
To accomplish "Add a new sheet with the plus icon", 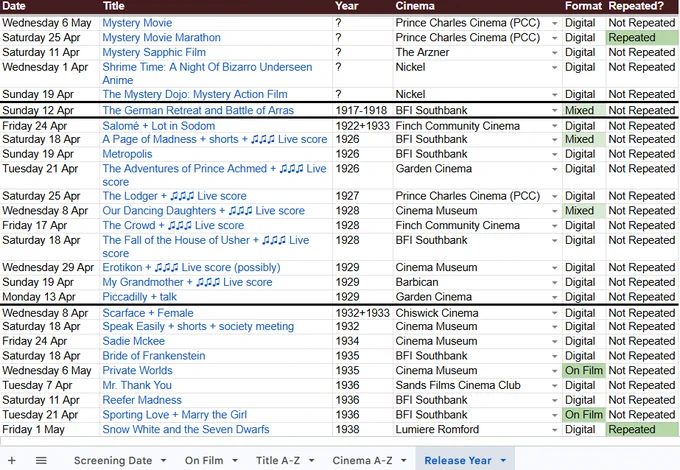I will (x=12, y=460).
